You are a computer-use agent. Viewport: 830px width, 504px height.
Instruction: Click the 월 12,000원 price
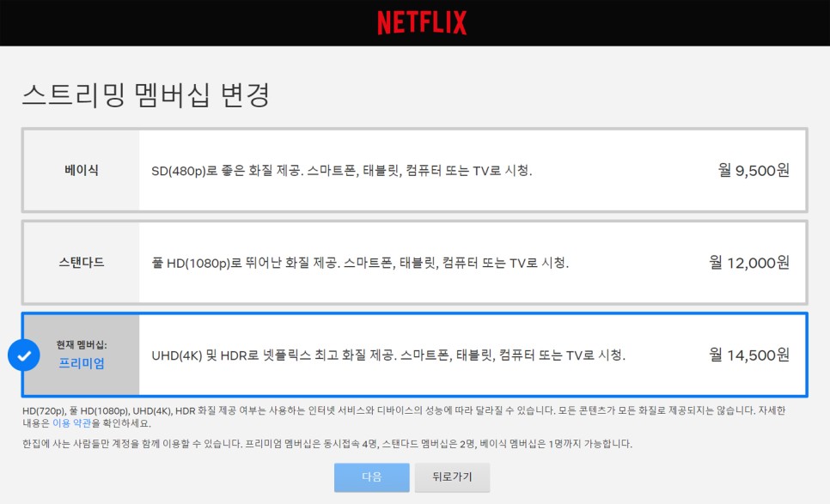coord(749,263)
